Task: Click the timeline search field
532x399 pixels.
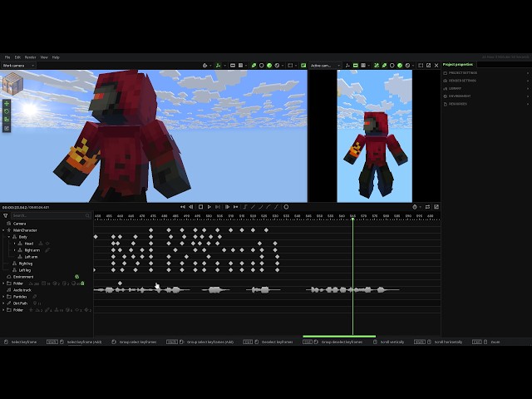Action: pos(51,215)
